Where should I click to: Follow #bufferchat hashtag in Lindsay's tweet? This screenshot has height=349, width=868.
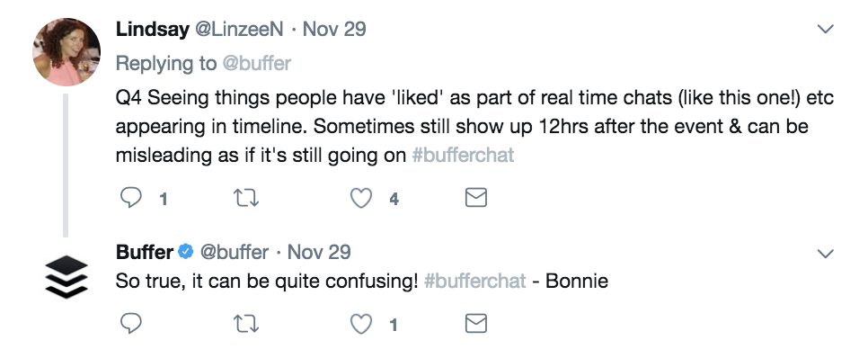click(463, 155)
